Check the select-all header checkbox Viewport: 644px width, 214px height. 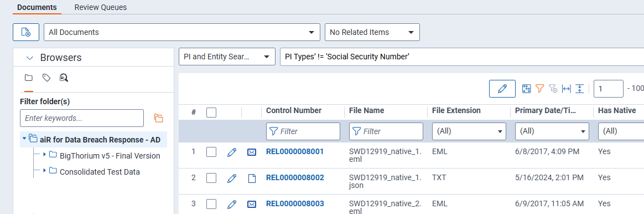(211, 113)
